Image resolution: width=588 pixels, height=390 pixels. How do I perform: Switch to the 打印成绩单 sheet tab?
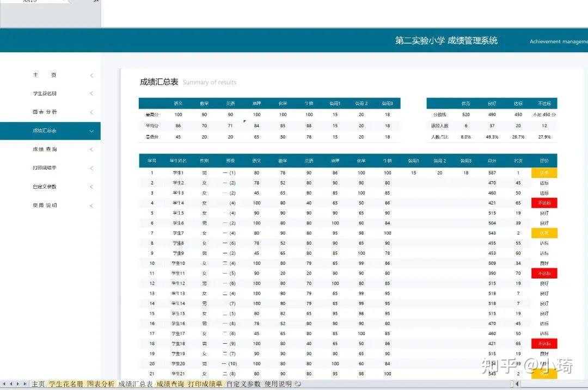coord(205,384)
